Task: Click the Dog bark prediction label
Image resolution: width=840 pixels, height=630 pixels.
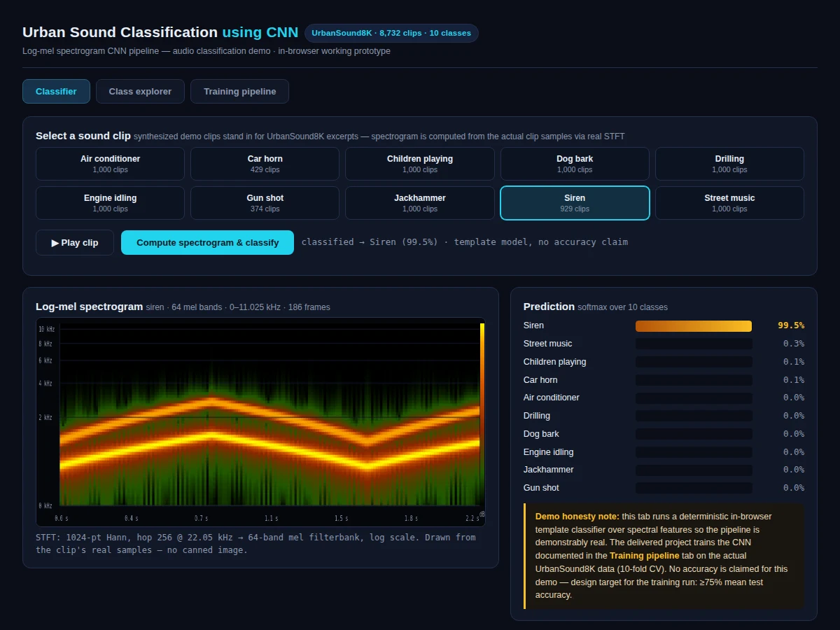Action: (541, 434)
